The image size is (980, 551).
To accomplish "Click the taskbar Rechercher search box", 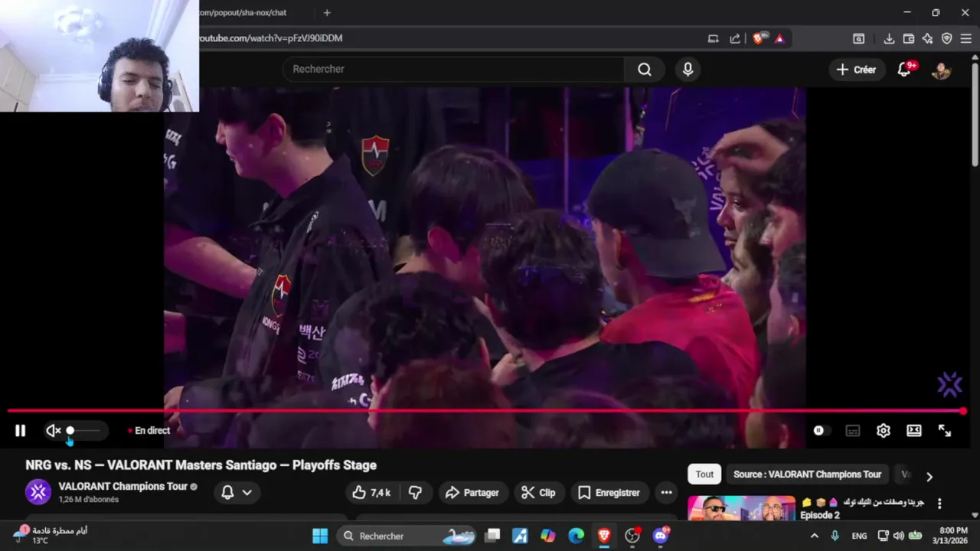I will coord(406,536).
